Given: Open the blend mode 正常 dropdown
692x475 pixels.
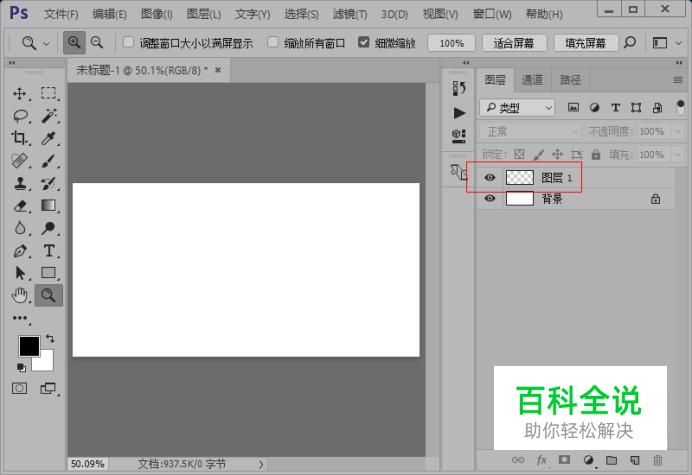Looking at the screenshot, I should click(x=530, y=132).
